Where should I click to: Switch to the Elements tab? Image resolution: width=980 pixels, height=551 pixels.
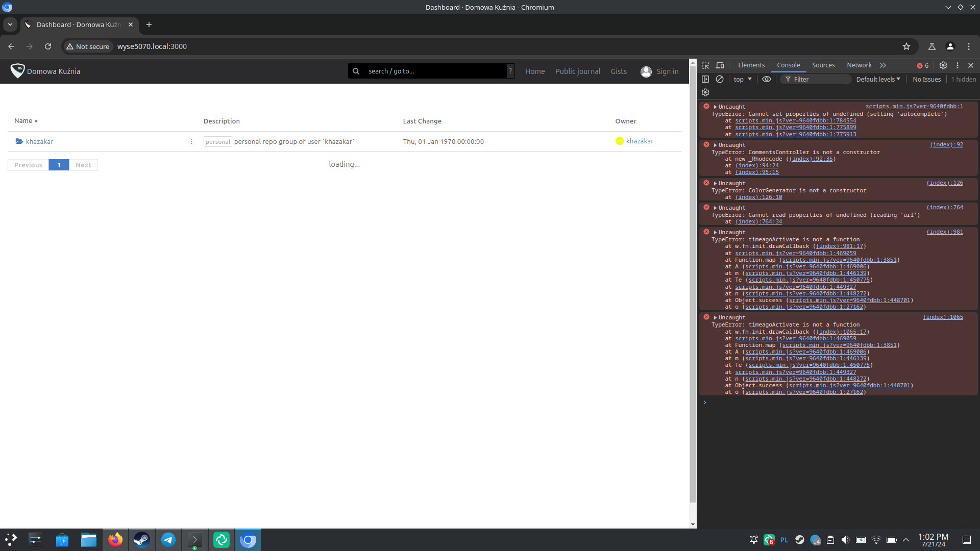[x=751, y=65]
